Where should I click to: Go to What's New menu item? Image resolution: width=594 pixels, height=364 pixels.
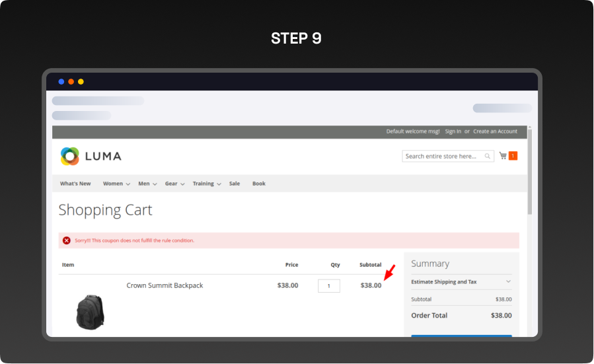(75, 184)
